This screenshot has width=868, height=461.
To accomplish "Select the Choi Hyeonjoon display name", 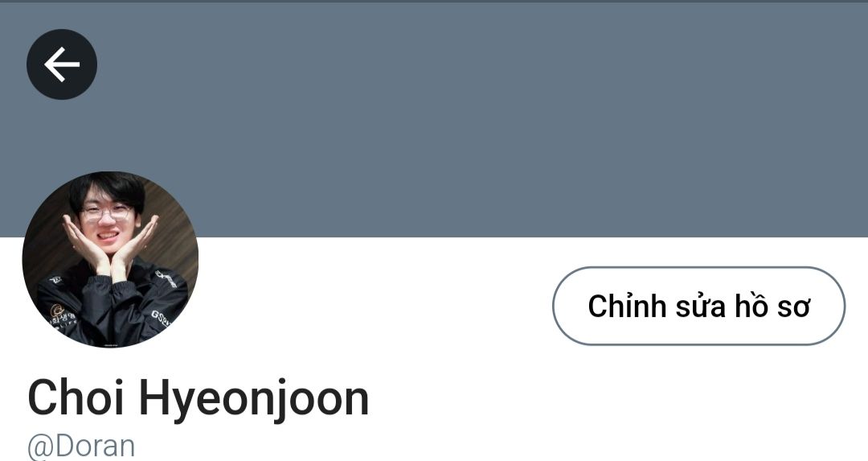I will 199,397.
